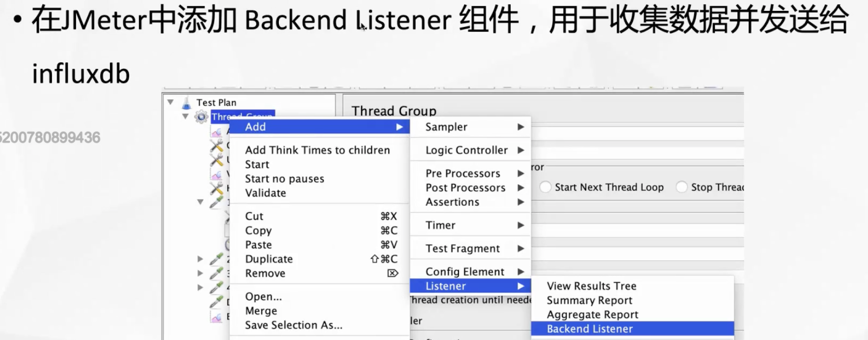
Task: Open the Logic Controller submenu
Action: 470,150
